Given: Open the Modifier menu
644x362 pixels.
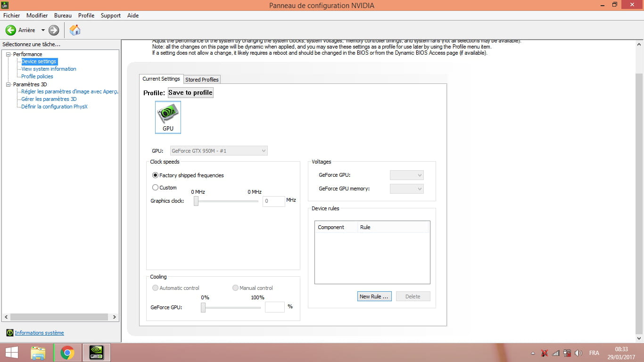Looking at the screenshot, I should pos(37,16).
